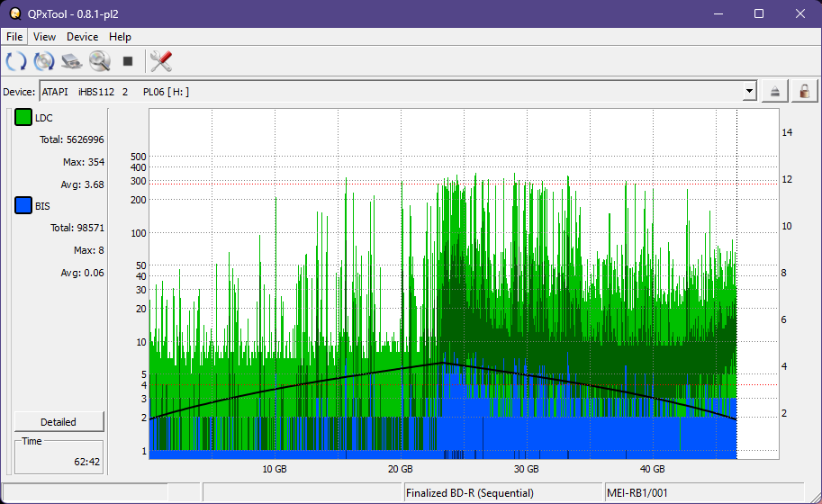Open the Device menu
This screenshot has height=504, width=822.
point(82,37)
